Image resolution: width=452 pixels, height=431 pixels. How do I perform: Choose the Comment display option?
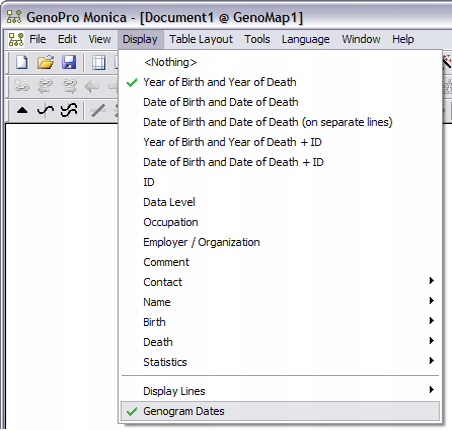[x=280, y=262]
